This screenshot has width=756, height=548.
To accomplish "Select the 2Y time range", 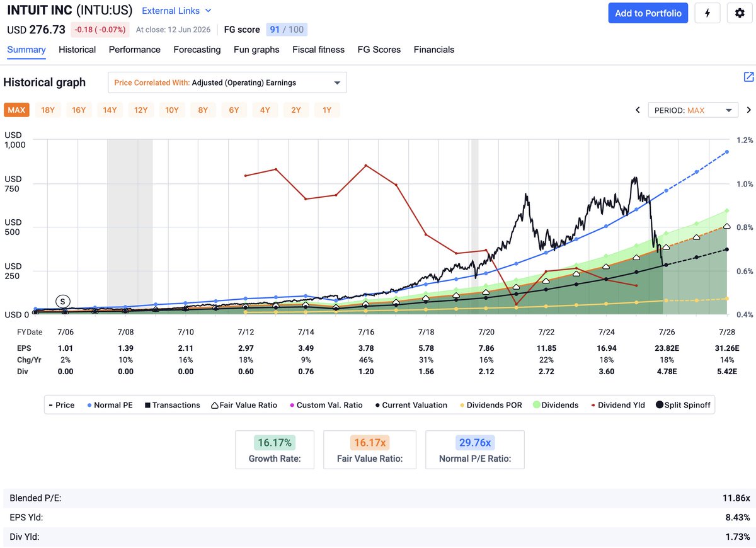I will pyautogui.click(x=296, y=110).
